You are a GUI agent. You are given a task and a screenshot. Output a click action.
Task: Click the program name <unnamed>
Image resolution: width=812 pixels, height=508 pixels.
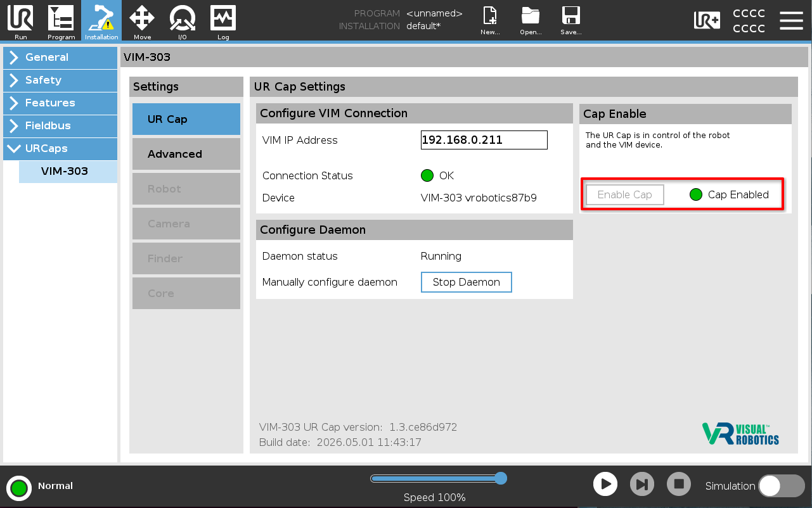pyautogui.click(x=434, y=13)
